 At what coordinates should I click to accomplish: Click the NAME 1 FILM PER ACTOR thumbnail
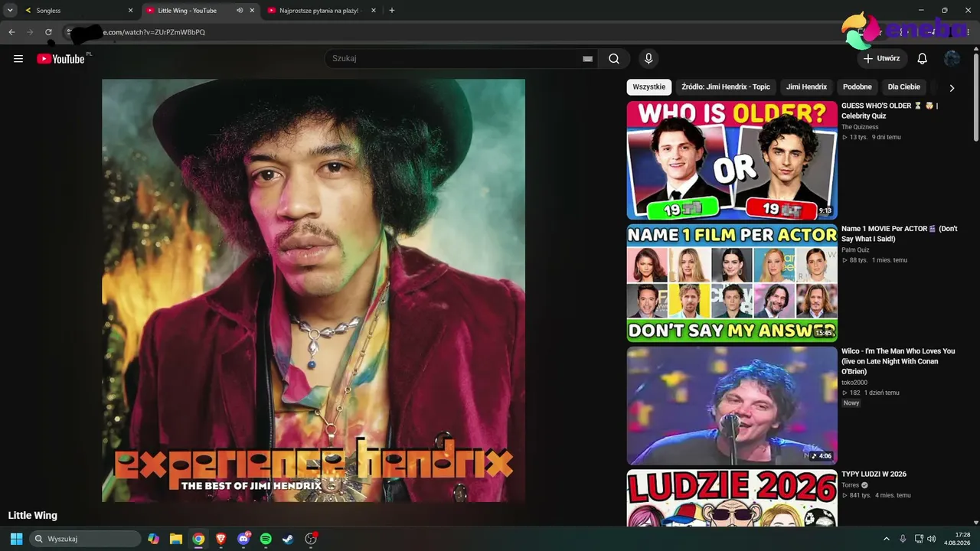[732, 283]
